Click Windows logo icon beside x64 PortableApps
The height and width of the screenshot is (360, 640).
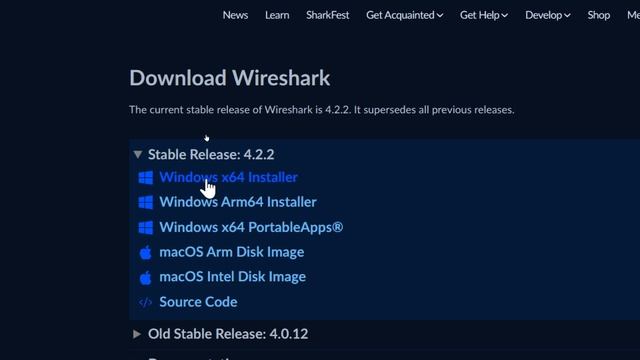146,228
